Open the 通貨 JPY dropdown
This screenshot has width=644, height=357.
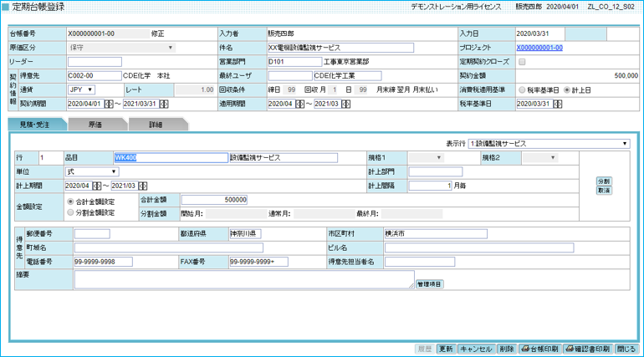(80, 89)
